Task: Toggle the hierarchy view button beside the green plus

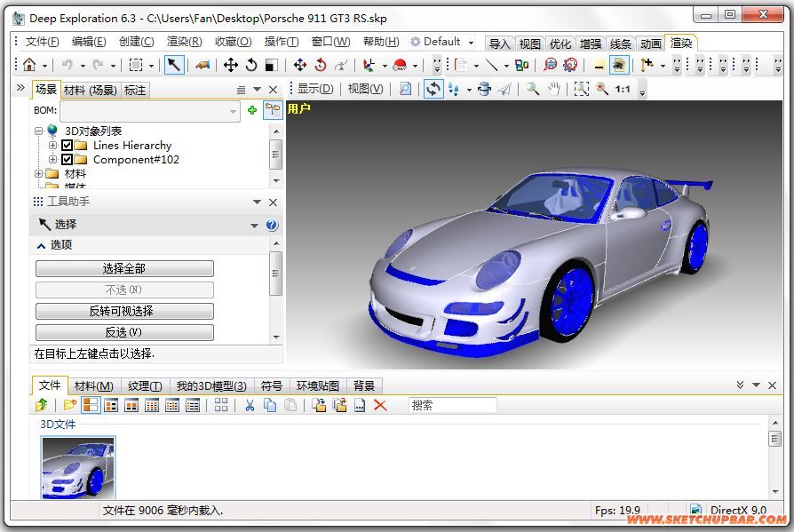Action: [x=273, y=110]
